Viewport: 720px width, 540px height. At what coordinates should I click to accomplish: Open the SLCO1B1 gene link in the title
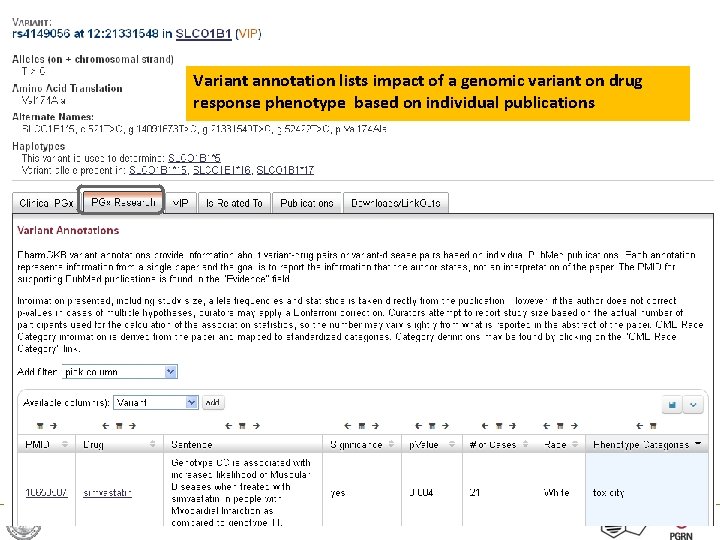point(203,34)
